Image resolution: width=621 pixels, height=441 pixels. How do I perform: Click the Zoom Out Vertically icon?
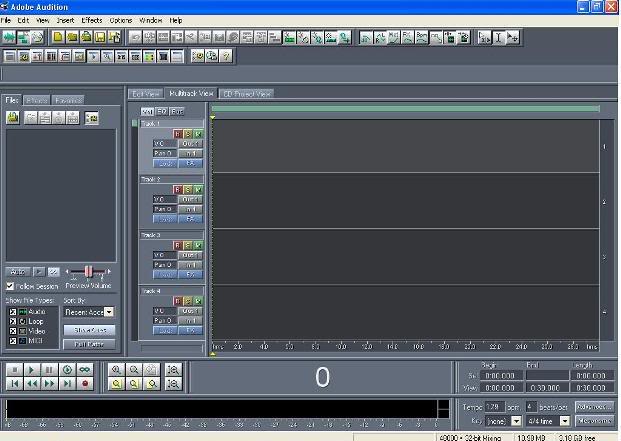point(173,383)
